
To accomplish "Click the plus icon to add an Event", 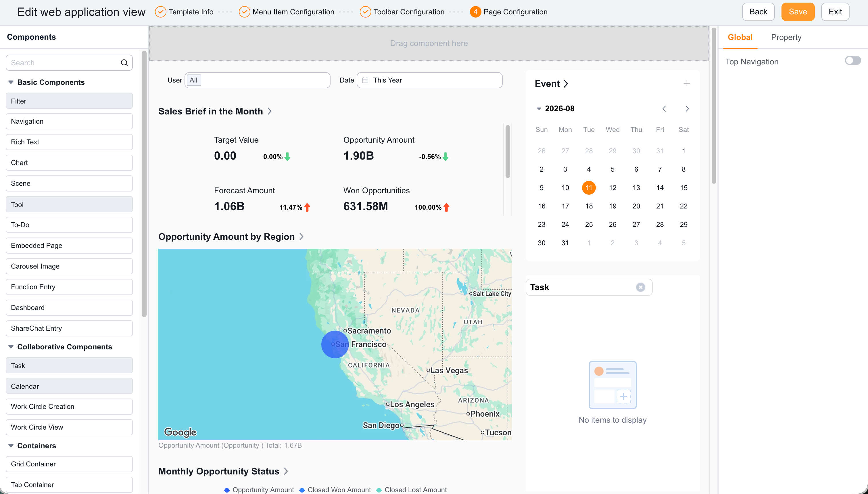I will tap(687, 83).
